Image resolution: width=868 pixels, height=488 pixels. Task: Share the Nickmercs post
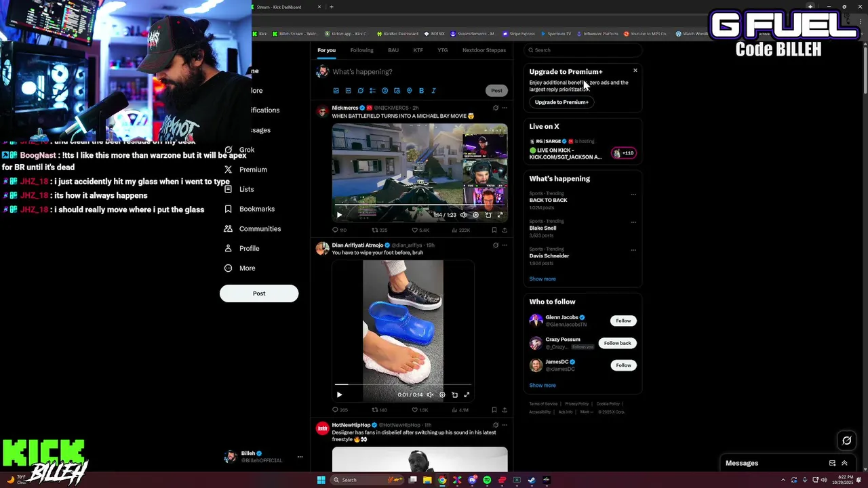[504, 230]
